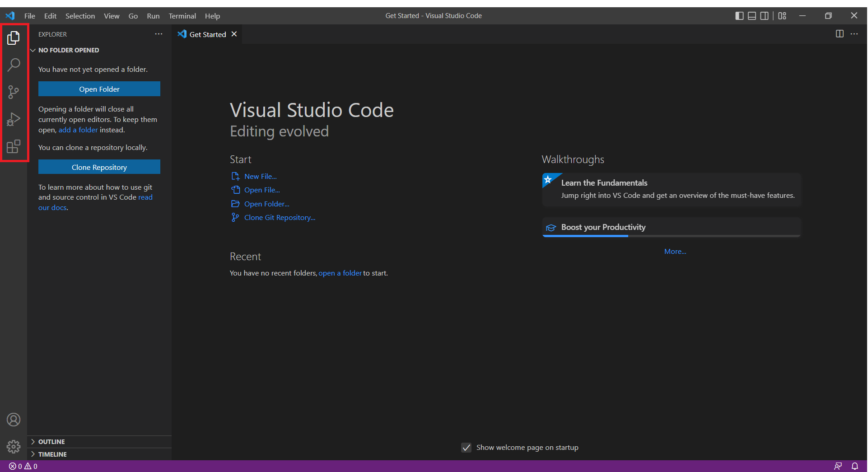Collapse the No Folder Opened section
Screen dimensions: 868x472
(68, 50)
